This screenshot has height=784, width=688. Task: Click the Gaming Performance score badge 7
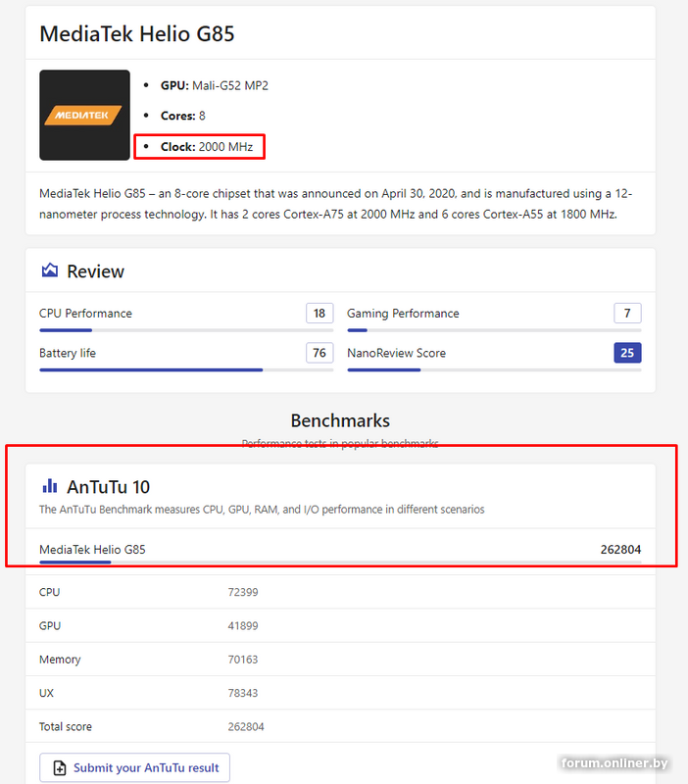[x=627, y=314]
